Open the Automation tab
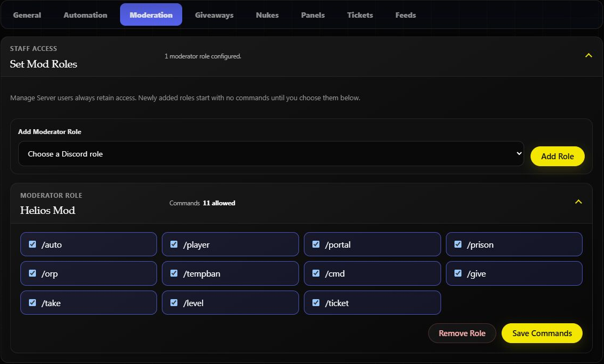Image resolution: width=604 pixels, height=364 pixels. [85, 15]
